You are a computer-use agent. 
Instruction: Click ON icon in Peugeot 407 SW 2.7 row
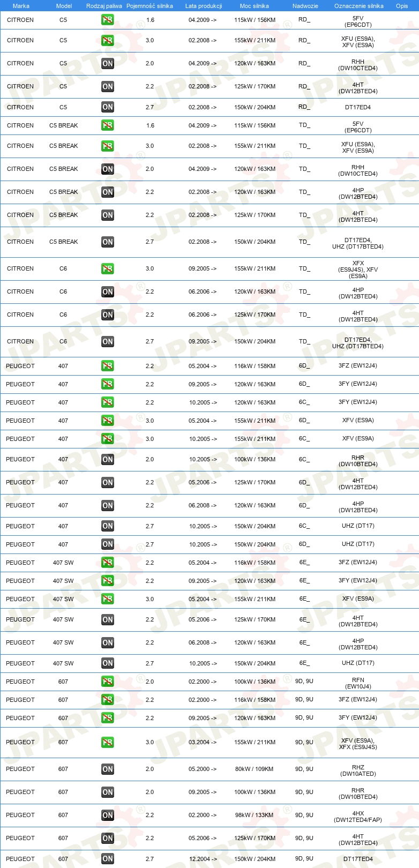click(107, 663)
